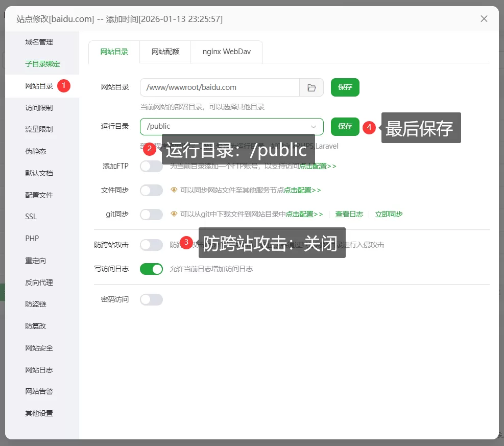
Task: Toggle the 防跨站攻击 switch on
Action: coord(151,244)
